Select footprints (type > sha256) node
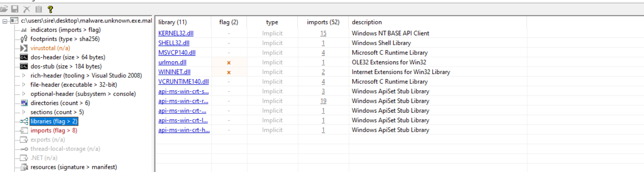Image resolution: width=644 pixels, height=172 pixels. pos(65,39)
